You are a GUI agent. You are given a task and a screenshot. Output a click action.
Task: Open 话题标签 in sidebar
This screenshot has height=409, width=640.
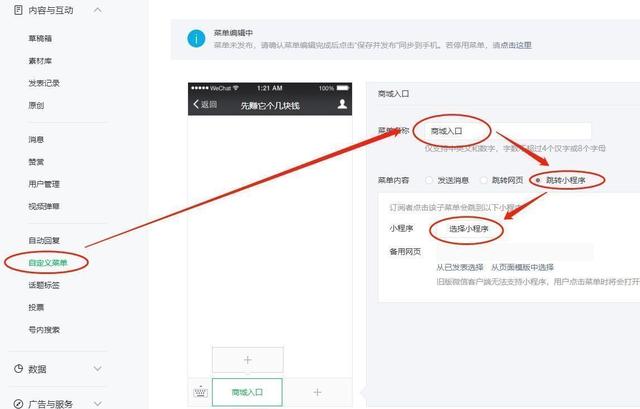(44, 285)
